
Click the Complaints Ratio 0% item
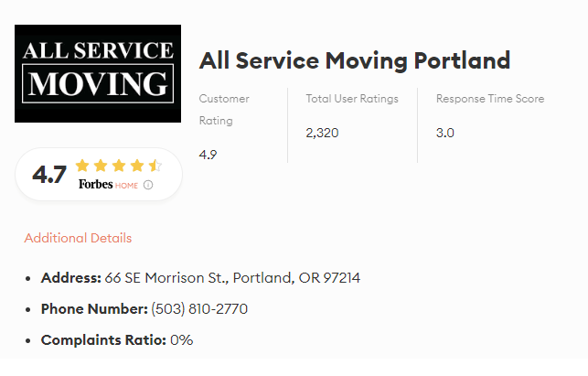[117, 340]
